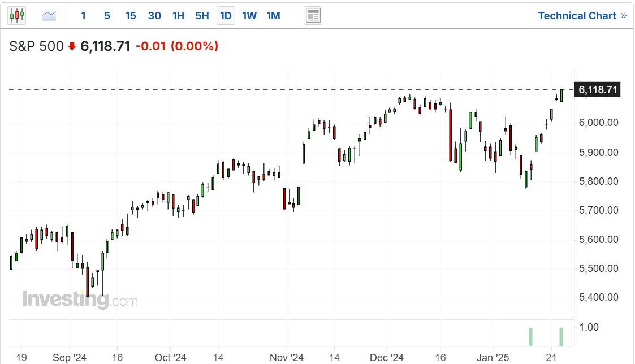Screen dimensions: 635x364
Task: Click the 5,600.00 price axis label
Action: [599, 240]
